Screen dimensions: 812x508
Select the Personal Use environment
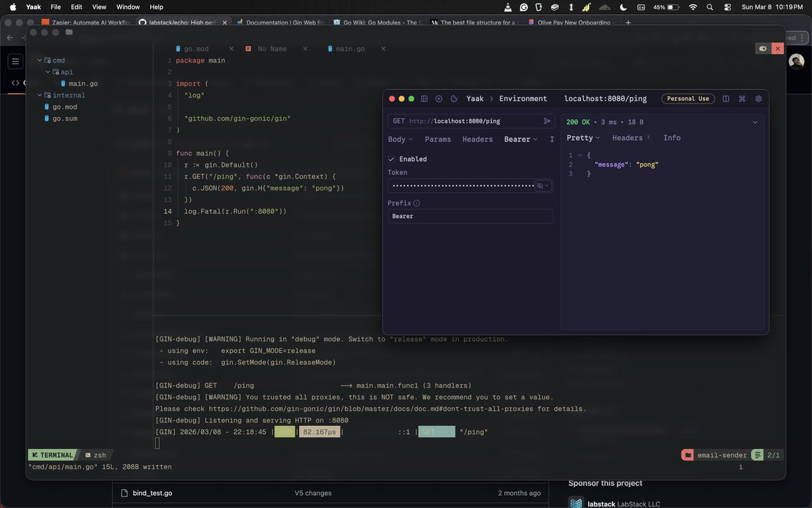(687, 98)
